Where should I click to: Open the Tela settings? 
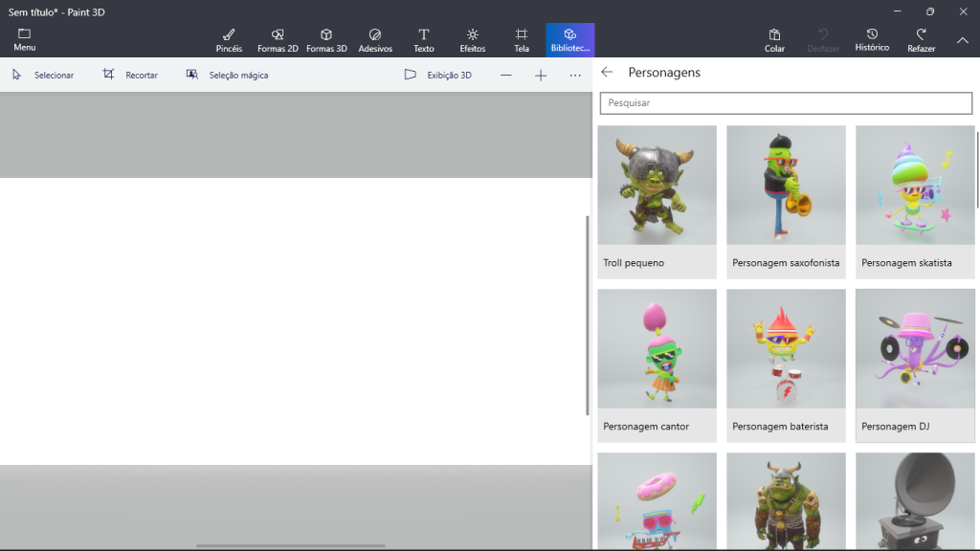pos(521,37)
